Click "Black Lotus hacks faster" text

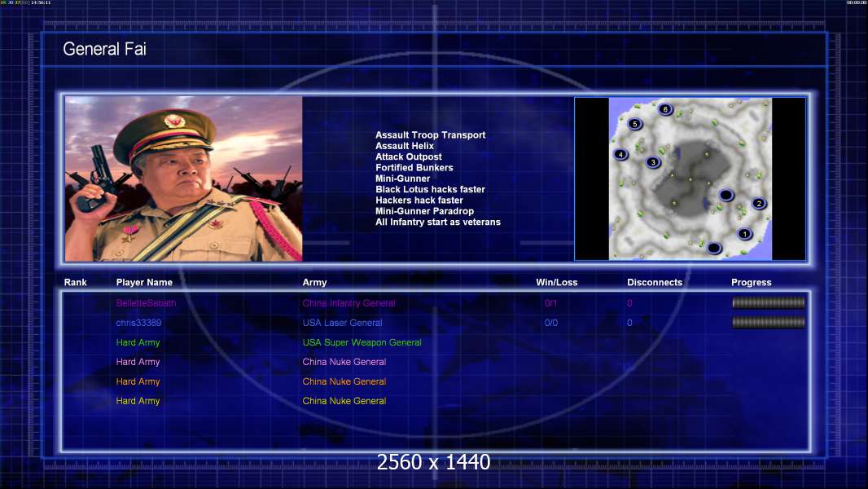click(430, 189)
